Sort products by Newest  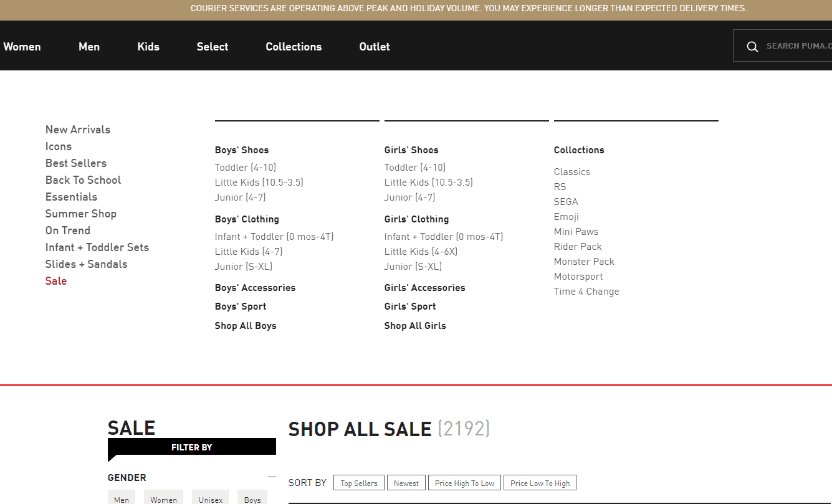click(x=406, y=483)
